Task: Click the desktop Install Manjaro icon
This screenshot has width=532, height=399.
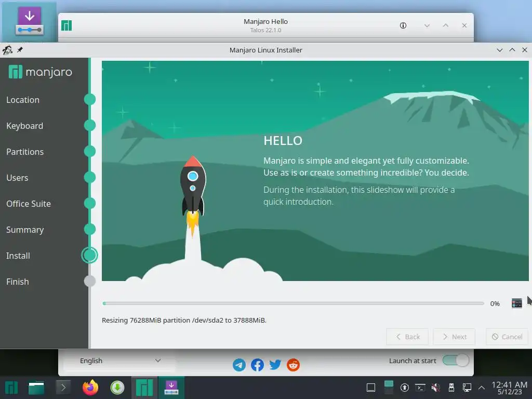Action: [29, 21]
